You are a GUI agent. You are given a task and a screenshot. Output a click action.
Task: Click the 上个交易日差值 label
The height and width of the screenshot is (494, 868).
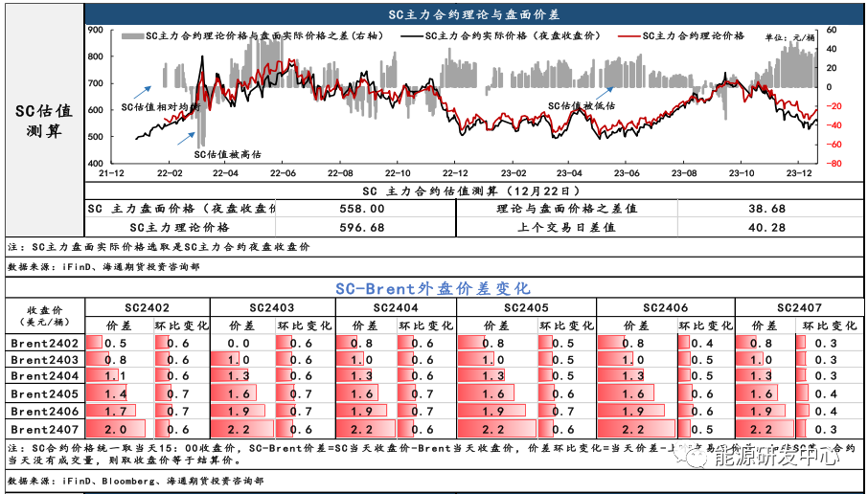(567, 227)
